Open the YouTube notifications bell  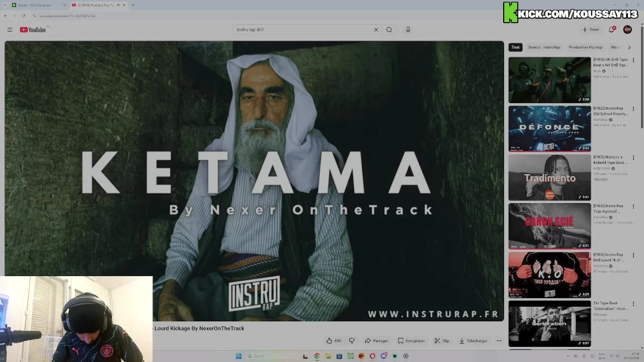[x=612, y=30]
